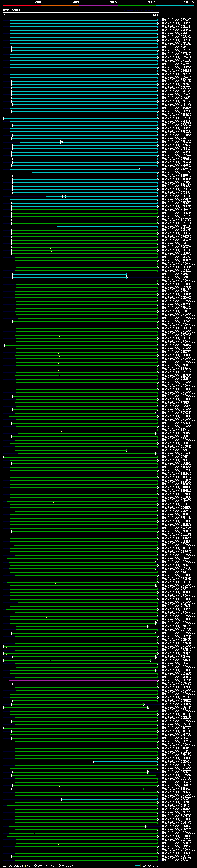Viewport: 197px width, 868px height.
Task: Select label UniRef100_Q5KIR0
Action: pyautogui.click(x=177, y=626)
